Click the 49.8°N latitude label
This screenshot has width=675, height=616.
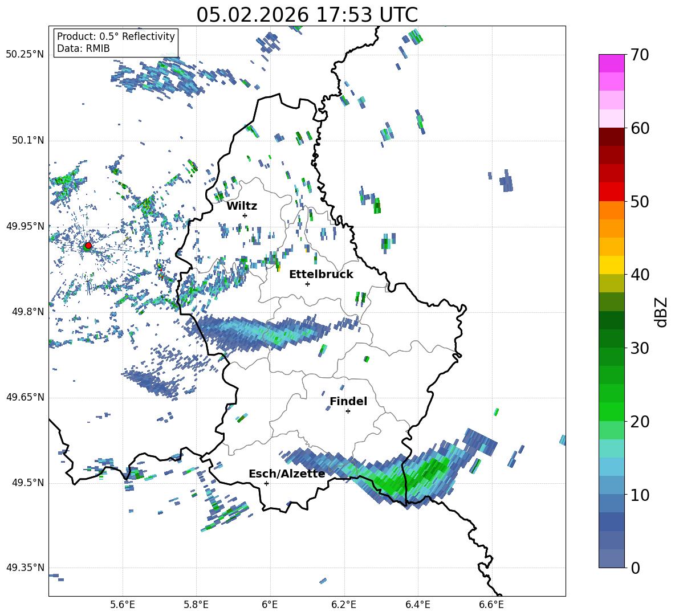[x=28, y=312]
